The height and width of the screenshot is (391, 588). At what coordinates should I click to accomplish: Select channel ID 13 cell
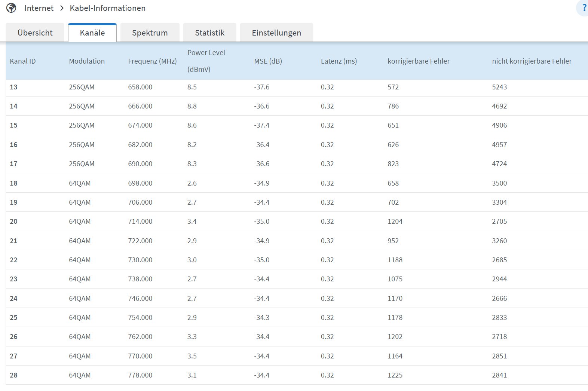[13, 87]
